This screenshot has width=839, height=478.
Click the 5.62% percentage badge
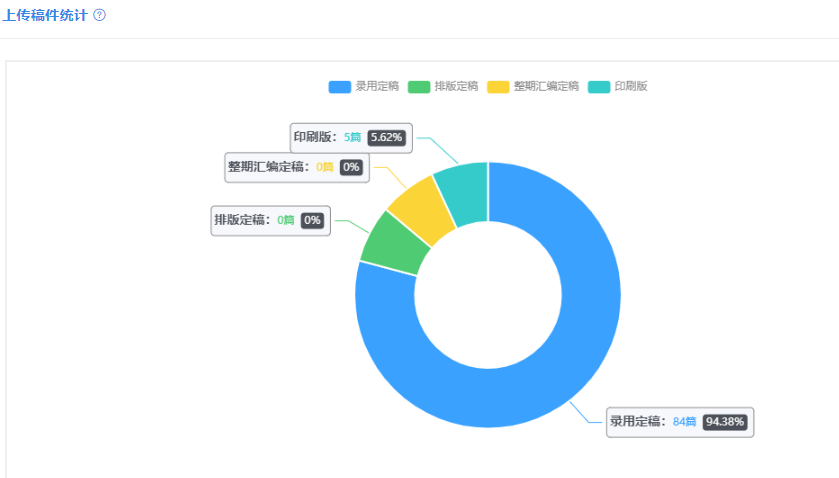tap(387, 138)
